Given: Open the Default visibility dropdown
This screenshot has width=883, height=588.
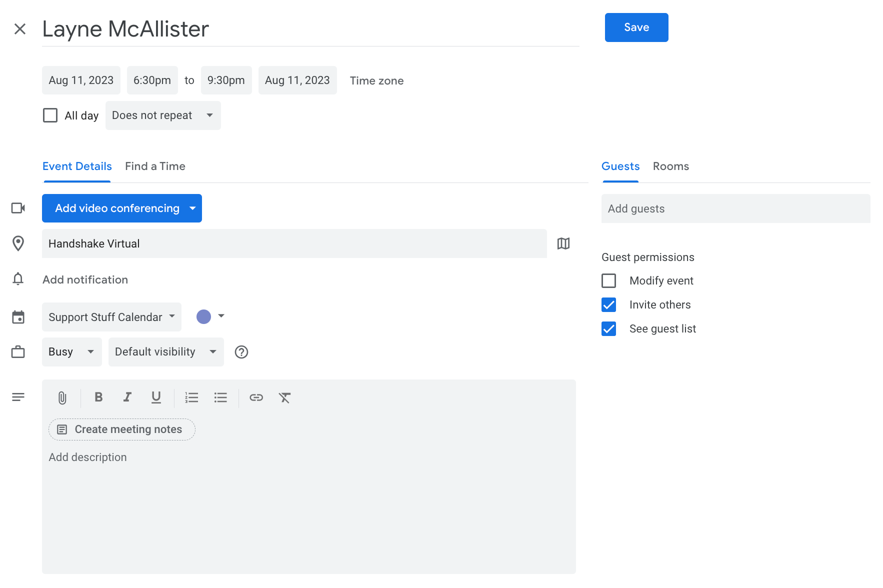Looking at the screenshot, I should click(166, 352).
